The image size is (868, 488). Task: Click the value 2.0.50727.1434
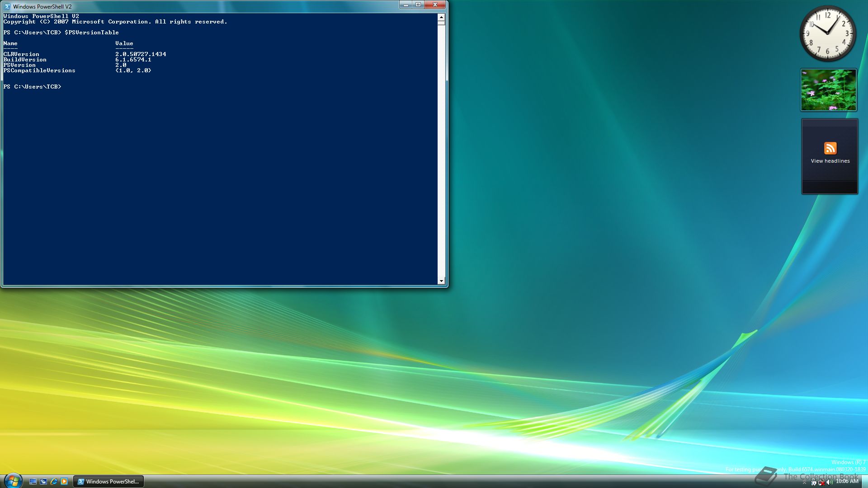tap(141, 54)
